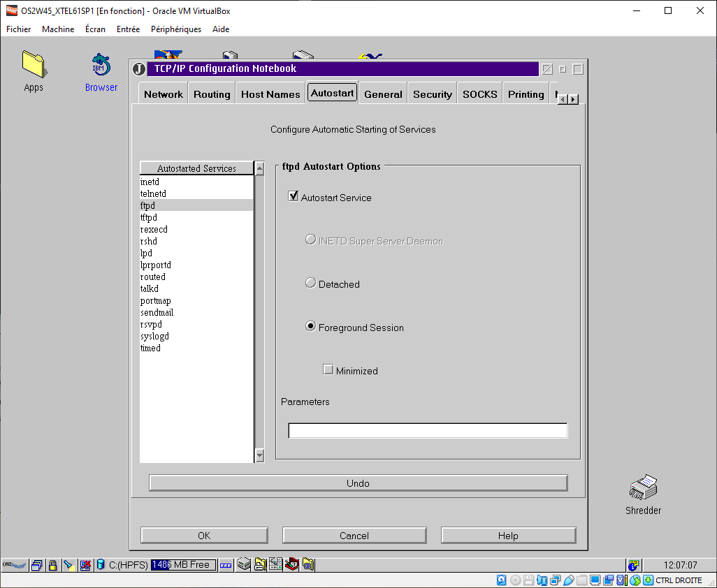Open the Apps folder on desktop
This screenshot has height=588, width=717.
point(33,65)
